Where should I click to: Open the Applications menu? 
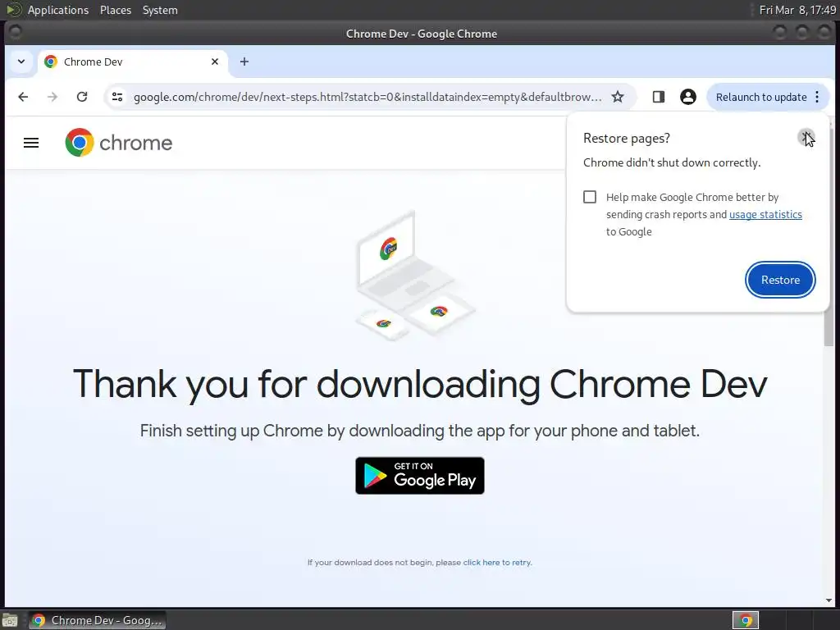pos(58,10)
